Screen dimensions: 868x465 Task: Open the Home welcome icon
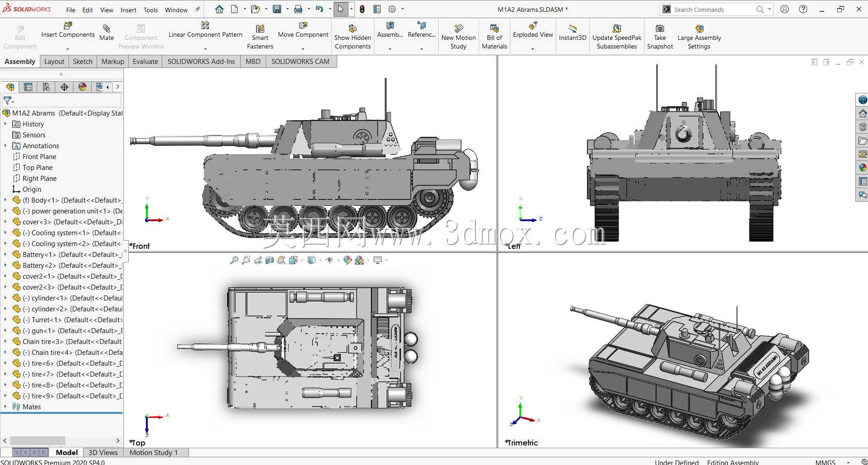pyautogui.click(x=219, y=9)
